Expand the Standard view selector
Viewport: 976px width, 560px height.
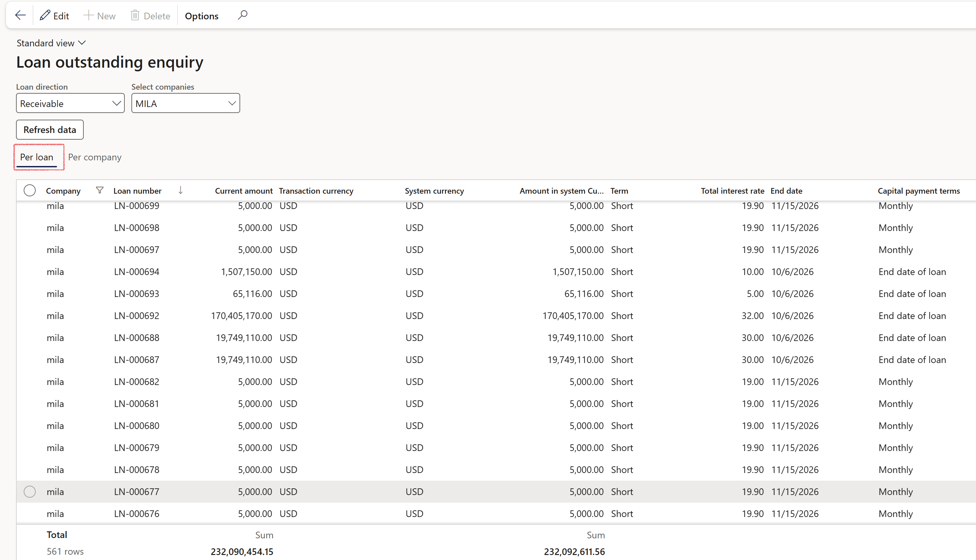[51, 43]
